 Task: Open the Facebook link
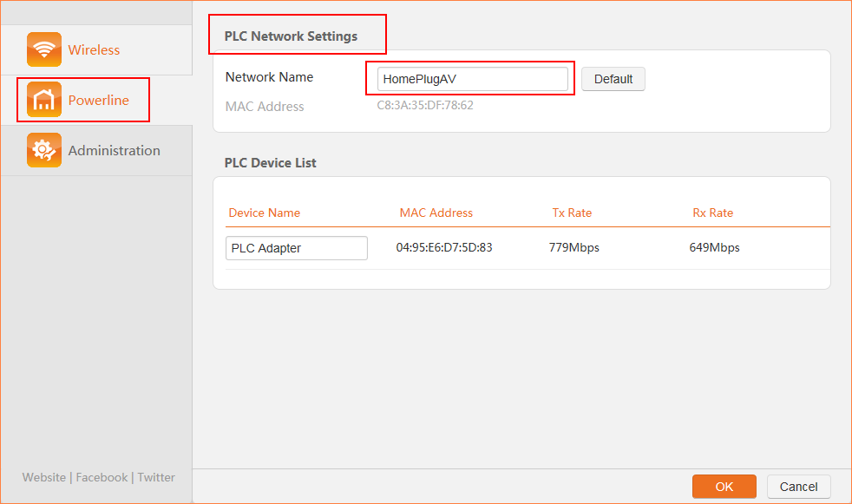[102, 477]
